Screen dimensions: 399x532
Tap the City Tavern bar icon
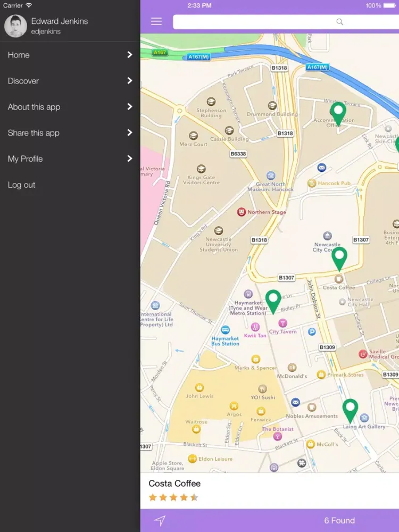click(282, 323)
